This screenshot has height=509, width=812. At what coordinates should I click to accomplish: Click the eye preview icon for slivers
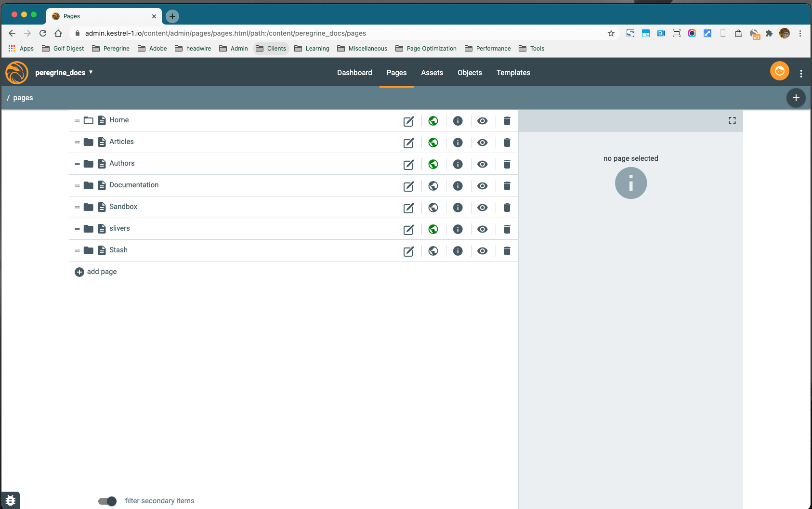482,229
